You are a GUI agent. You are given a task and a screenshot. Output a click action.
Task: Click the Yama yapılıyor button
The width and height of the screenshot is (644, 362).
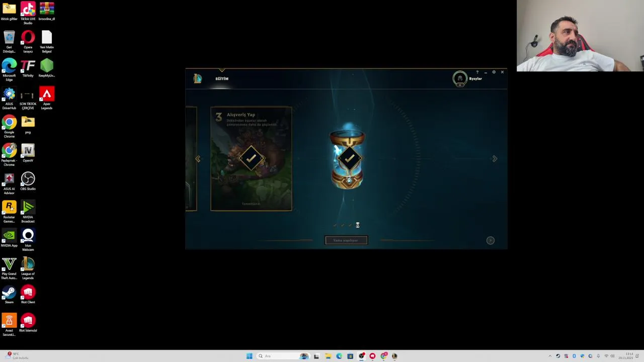coord(346,240)
